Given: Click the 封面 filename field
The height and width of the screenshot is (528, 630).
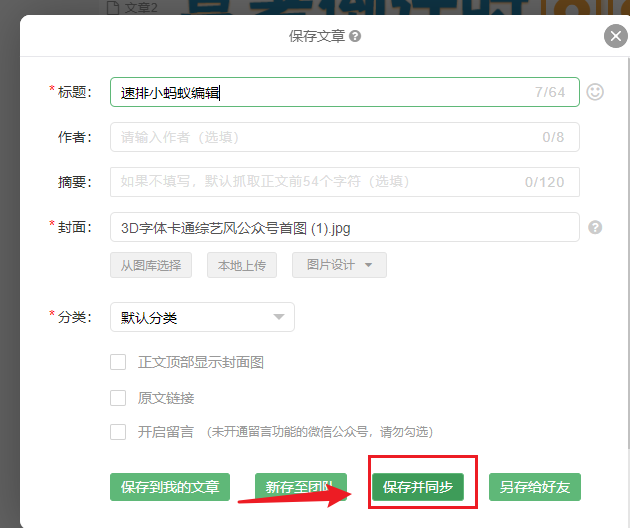Looking at the screenshot, I should (345, 227).
